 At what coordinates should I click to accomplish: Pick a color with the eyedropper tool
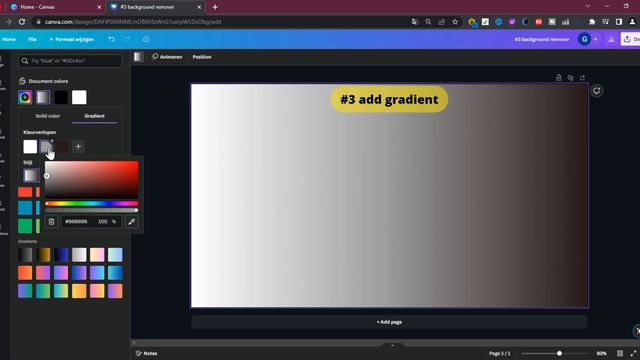[x=131, y=222]
